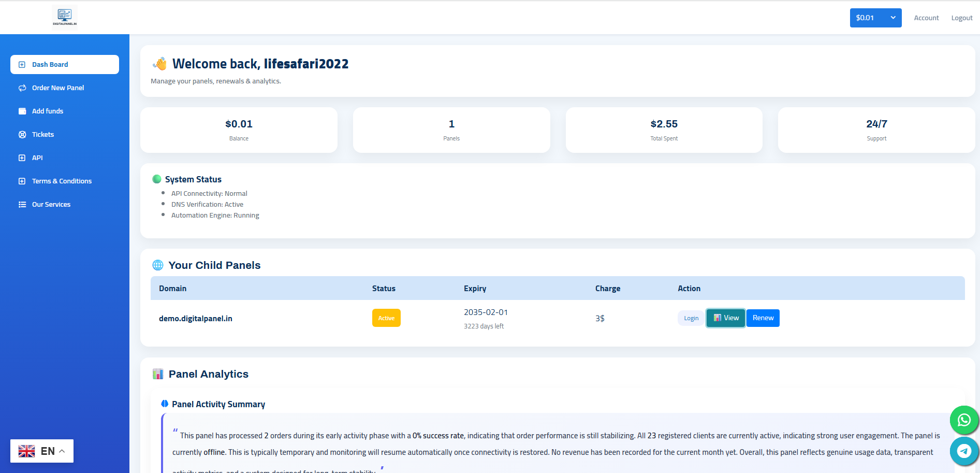Open WhatsApp chat floating button
Viewport: 980px width, 473px height.
[963, 420]
